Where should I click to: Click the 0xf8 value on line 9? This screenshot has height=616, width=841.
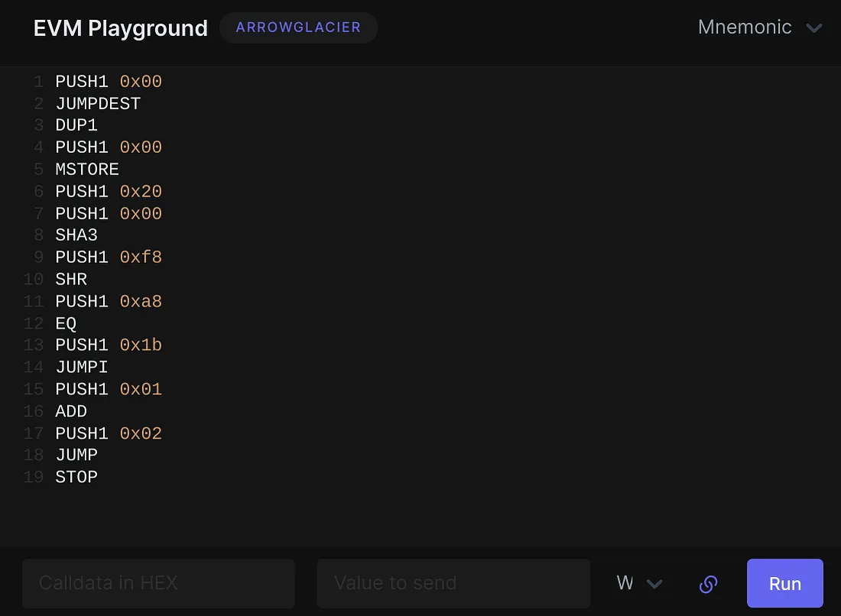141,258
